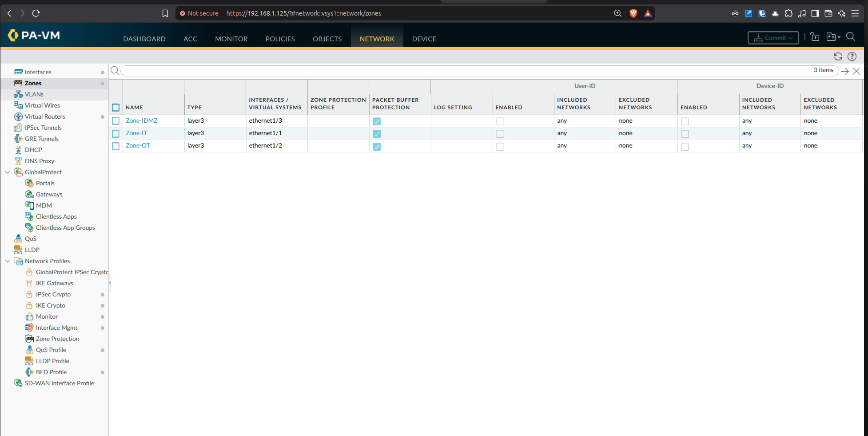Viewport: 868px width, 436px height.
Task: Open the Zone-OT zone link
Action: pos(138,145)
